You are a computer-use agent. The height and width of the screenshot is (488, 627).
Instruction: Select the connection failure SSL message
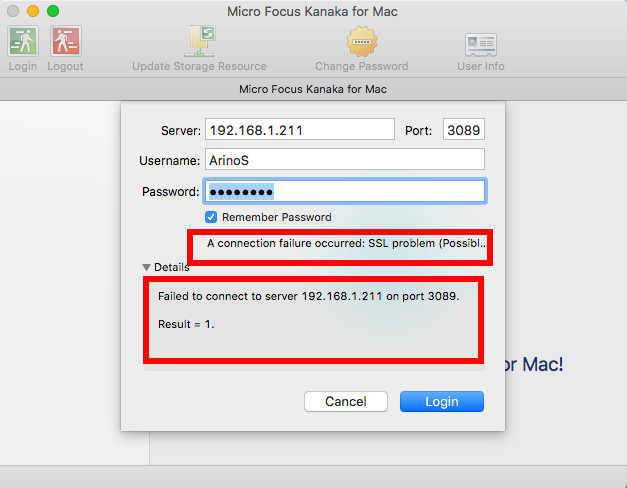pyautogui.click(x=347, y=243)
